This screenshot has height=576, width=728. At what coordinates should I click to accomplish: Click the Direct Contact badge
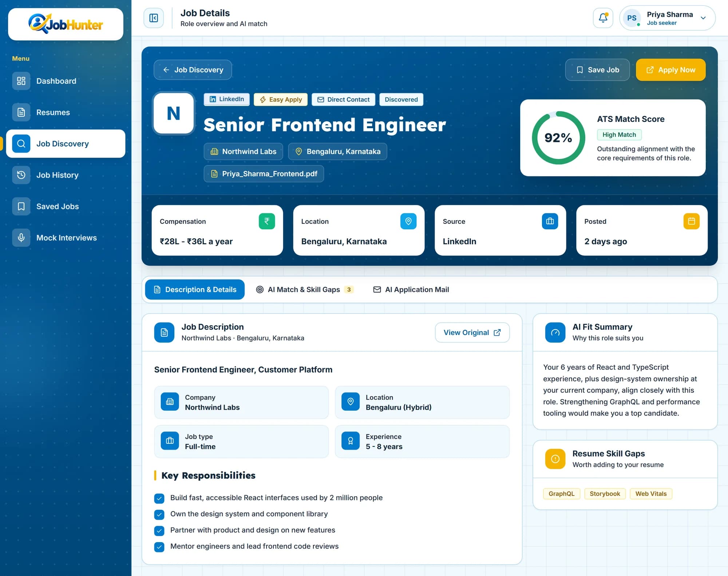[x=343, y=99]
